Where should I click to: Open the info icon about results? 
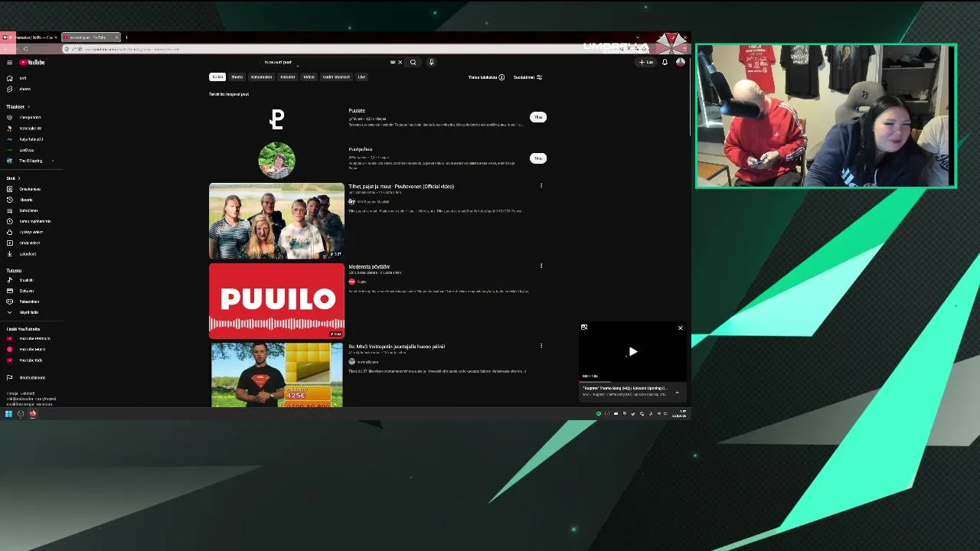click(x=501, y=77)
